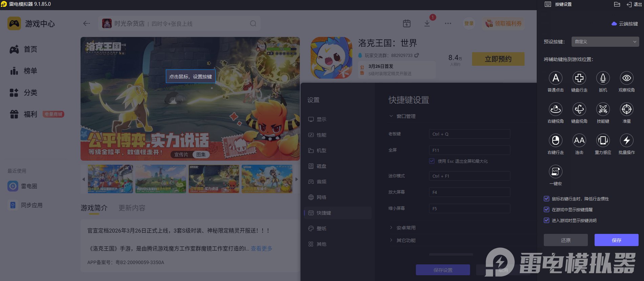Image resolution: width=644 pixels, height=281 pixels.
Task: Click the 洛克王国 game app icon
Action: 331,58
